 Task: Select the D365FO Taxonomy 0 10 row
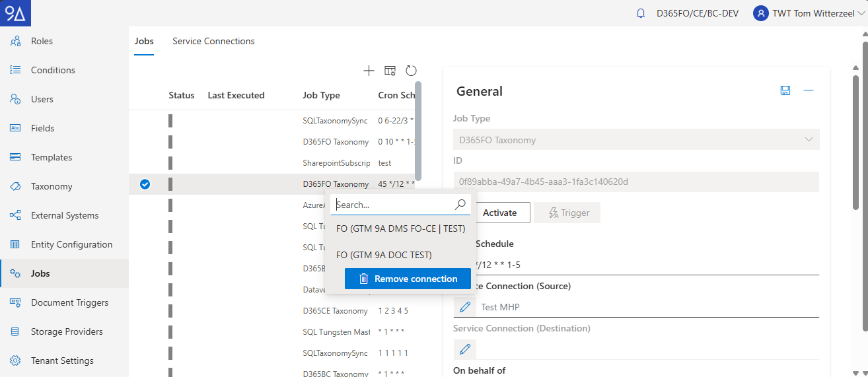pyautogui.click(x=271, y=142)
